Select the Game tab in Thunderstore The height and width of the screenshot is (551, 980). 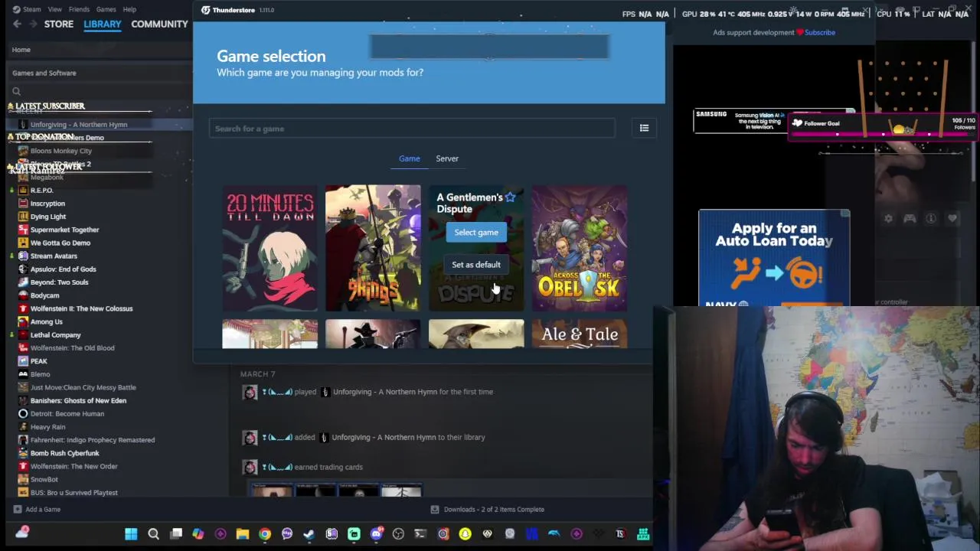click(x=409, y=158)
